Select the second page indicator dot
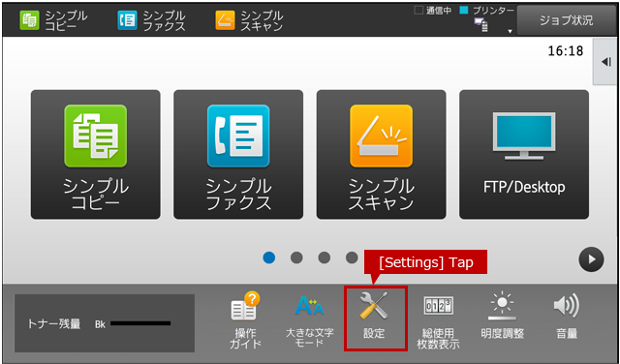620x364 pixels. [296, 258]
